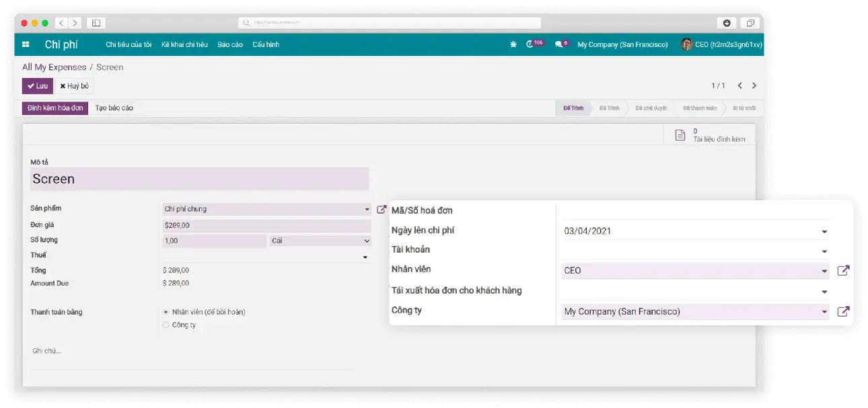Click the debug bug icon in navbar

coord(513,44)
